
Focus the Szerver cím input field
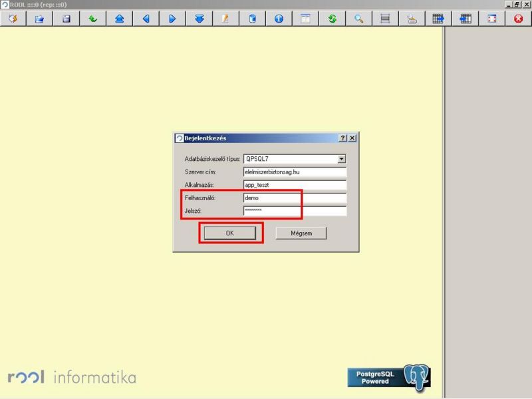(295, 172)
